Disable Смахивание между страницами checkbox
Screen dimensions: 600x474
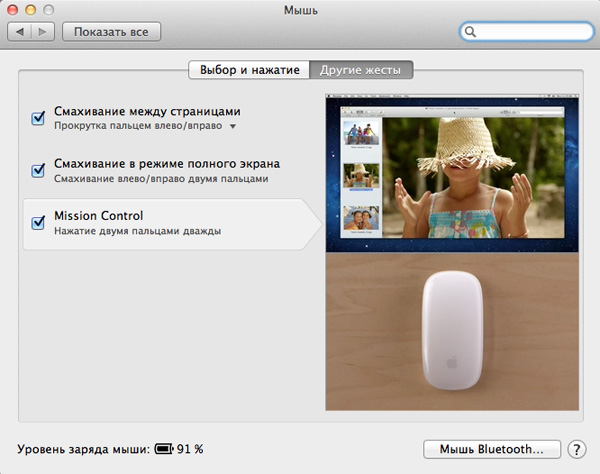[39, 118]
